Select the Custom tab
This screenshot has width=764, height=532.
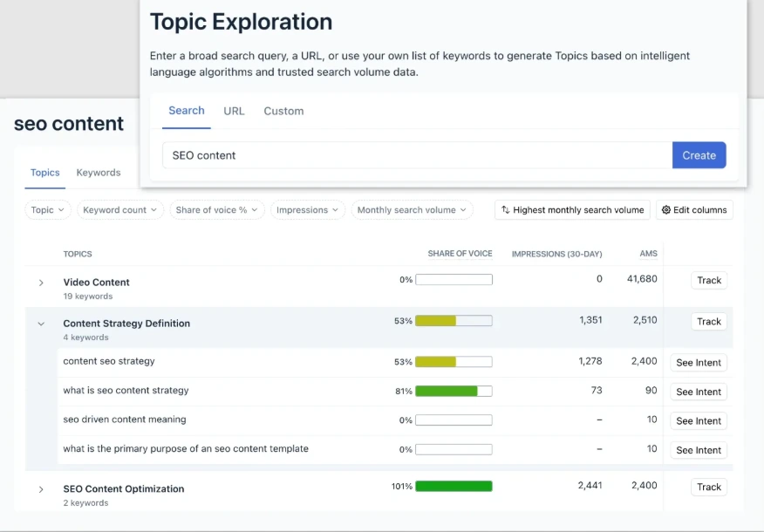tap(283, 112)
